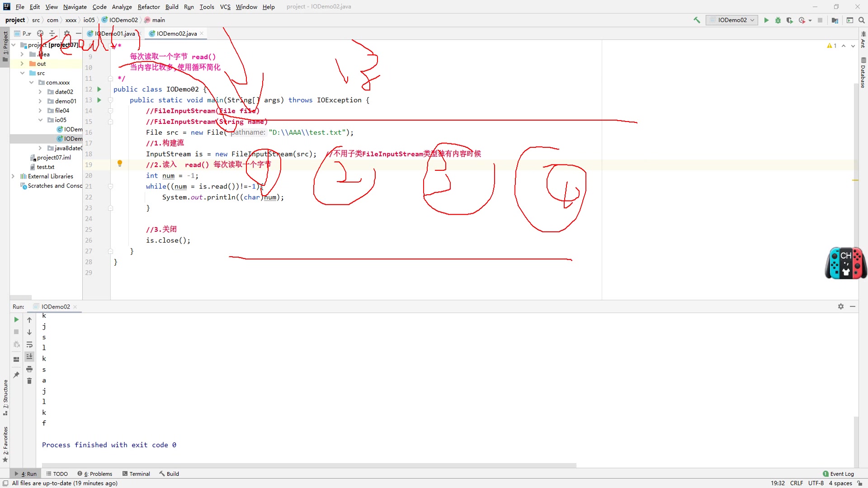Click the print console output icon
Viewport: 868px width, 488px height.
(x=29, y=369)
